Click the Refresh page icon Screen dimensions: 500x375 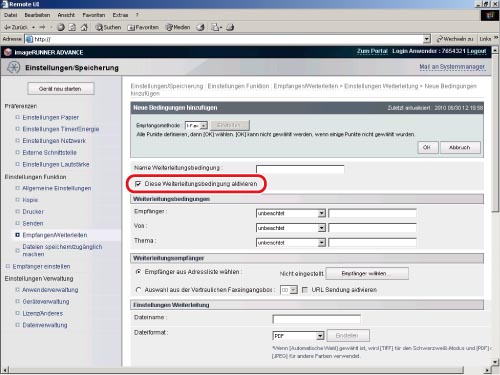72,27
